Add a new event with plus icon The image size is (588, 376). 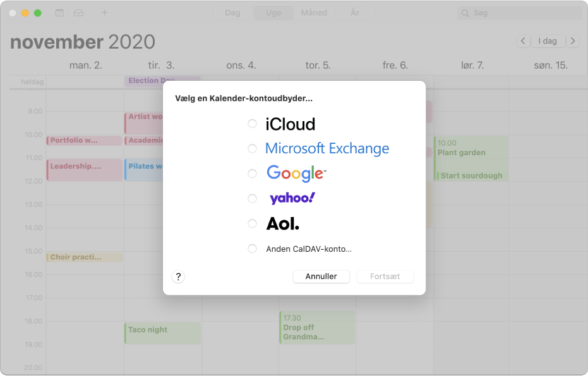(105, 13)
